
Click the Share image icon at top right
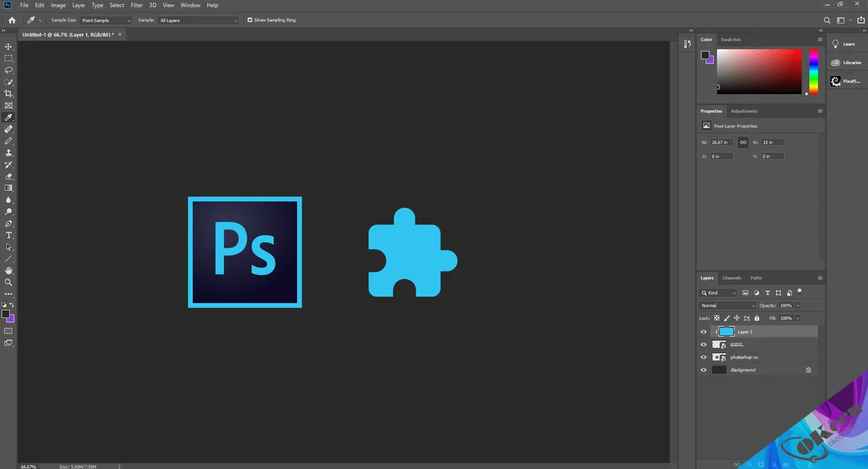click(x=861, y=20)
